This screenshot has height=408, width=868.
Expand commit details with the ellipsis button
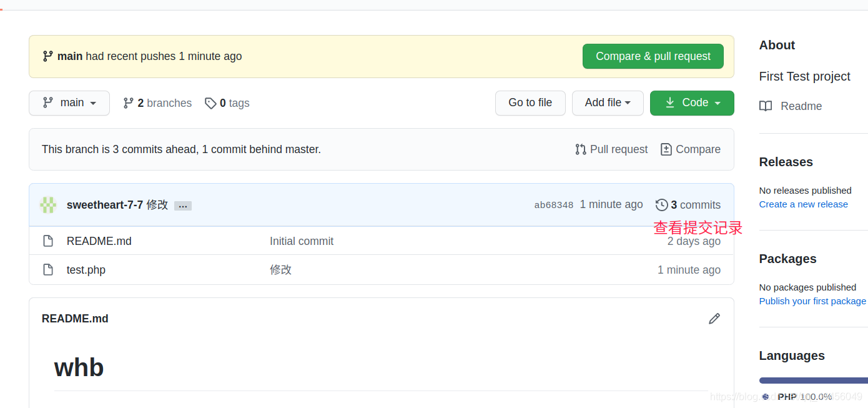tap(183, 206)
